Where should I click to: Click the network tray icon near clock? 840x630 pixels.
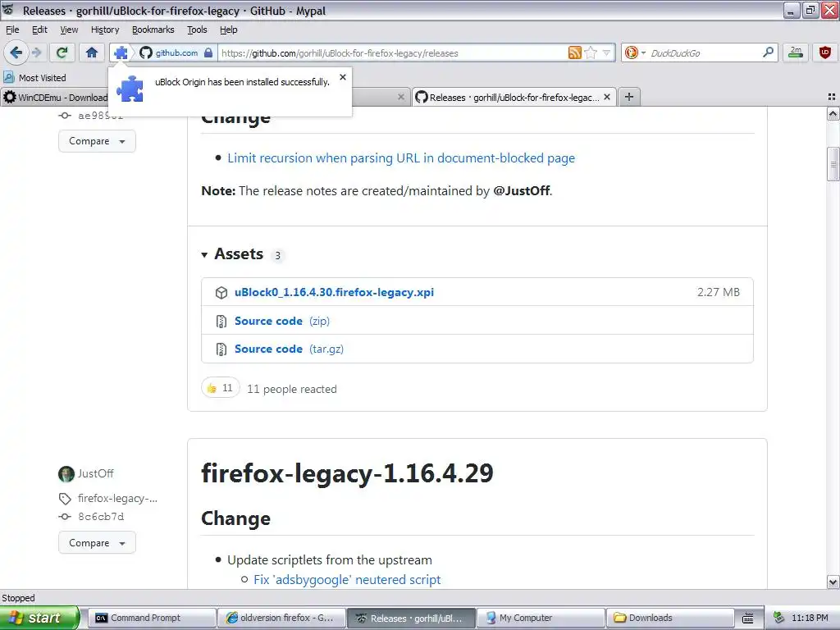(x=779, y=619)
